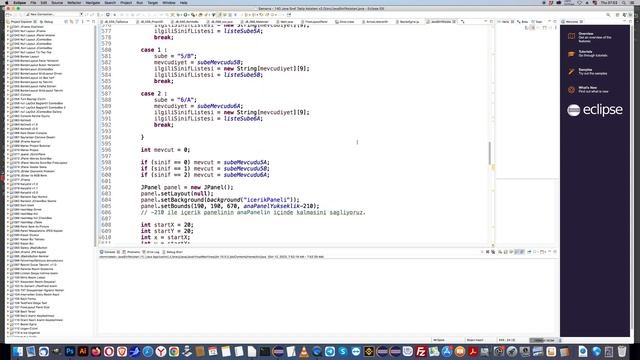
Task: Click the Overview map icon in Welcome
Action: (571, 36)
